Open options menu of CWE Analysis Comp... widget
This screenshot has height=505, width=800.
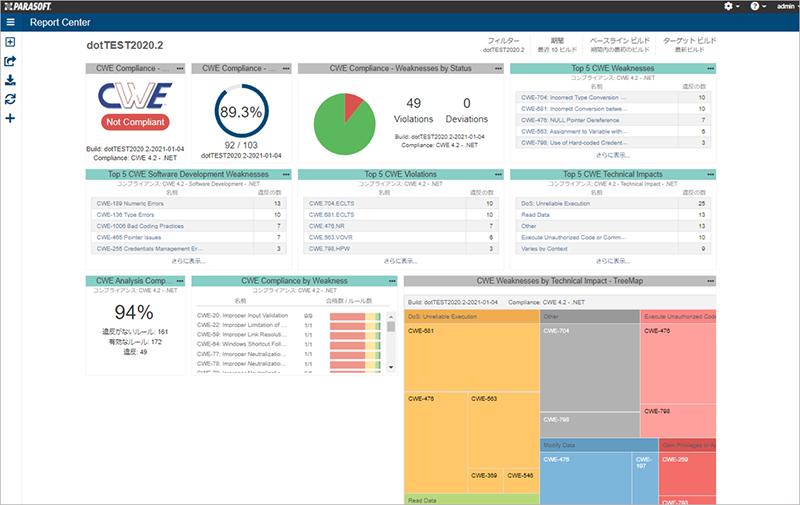click(x=180, y=281)
